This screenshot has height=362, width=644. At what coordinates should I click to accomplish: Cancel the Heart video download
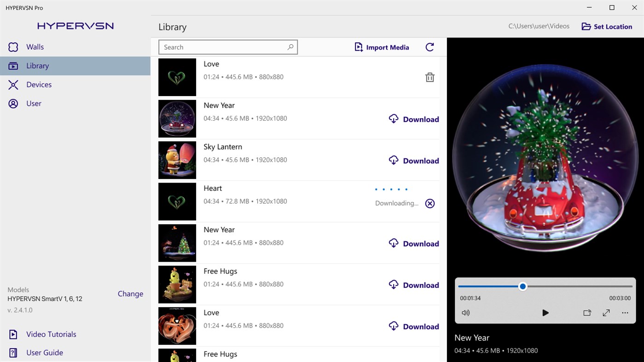point(429,203)
